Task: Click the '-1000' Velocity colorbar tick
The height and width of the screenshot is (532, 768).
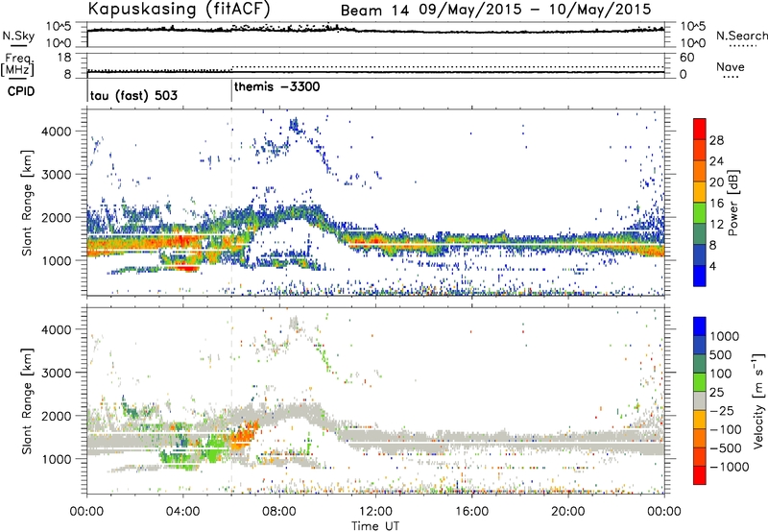Action: coord(730,467)
